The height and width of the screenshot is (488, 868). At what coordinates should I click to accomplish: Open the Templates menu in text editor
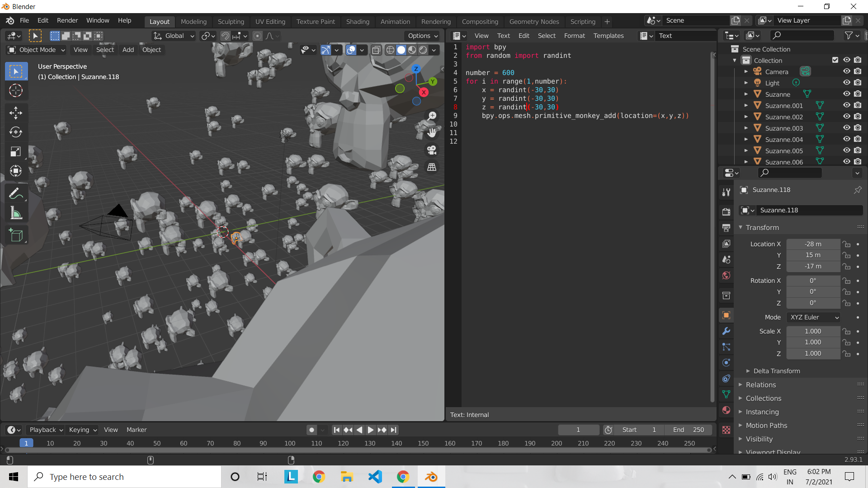[608, 36]
